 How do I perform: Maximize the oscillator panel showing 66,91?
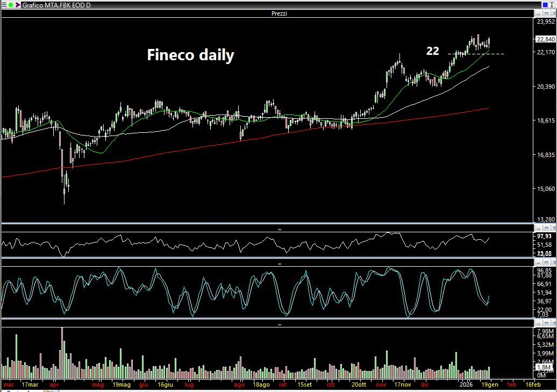click(x=546, y=262)
